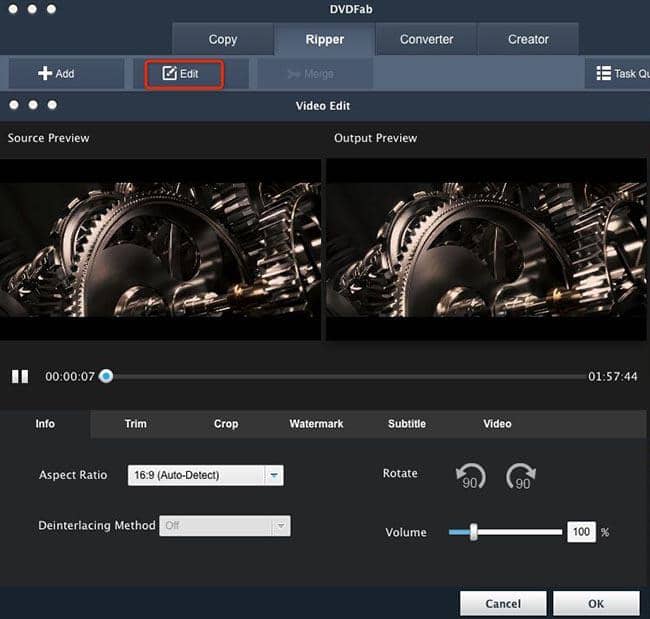Click the Output Preview label
Viewport: 650px width, 619px height.
click(376, 138)
